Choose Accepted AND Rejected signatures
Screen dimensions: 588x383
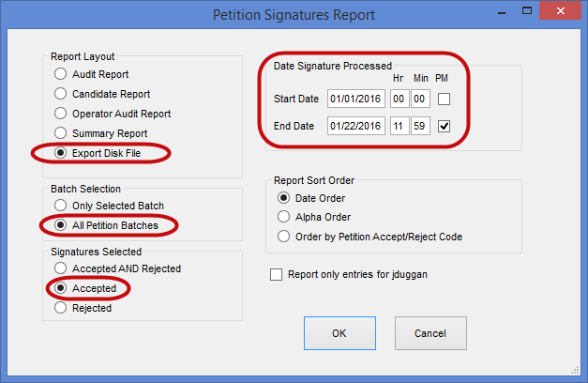pos(61,268)
